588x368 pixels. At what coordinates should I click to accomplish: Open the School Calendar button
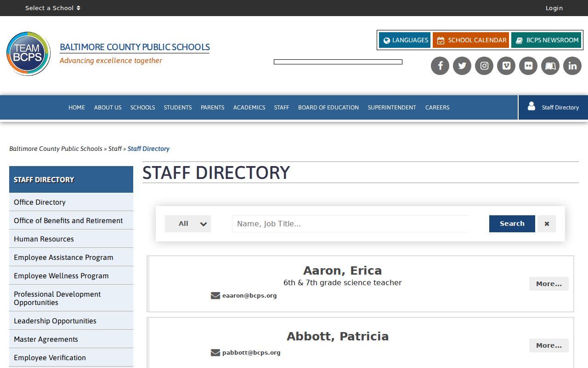(471, 40)
